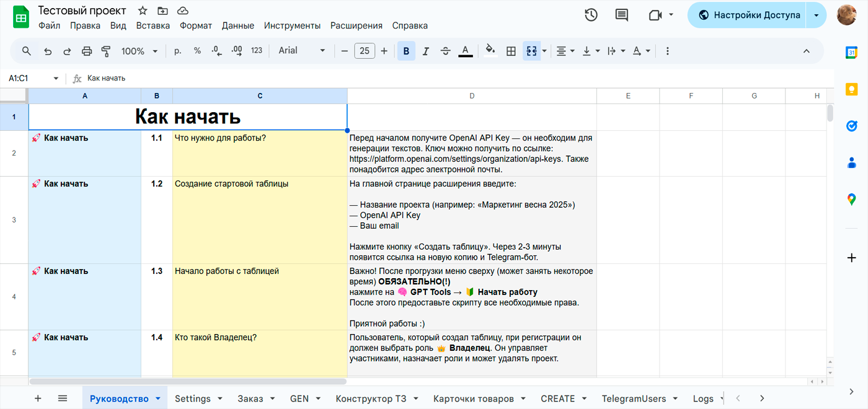Image resolution: width=868 pixels, height=409 pixels.
Task: Open merge type dropdown arrow
Action: tap(544, 51)
